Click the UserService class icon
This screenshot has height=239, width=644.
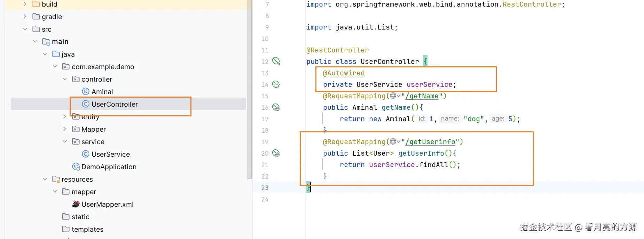coord(86,154)
